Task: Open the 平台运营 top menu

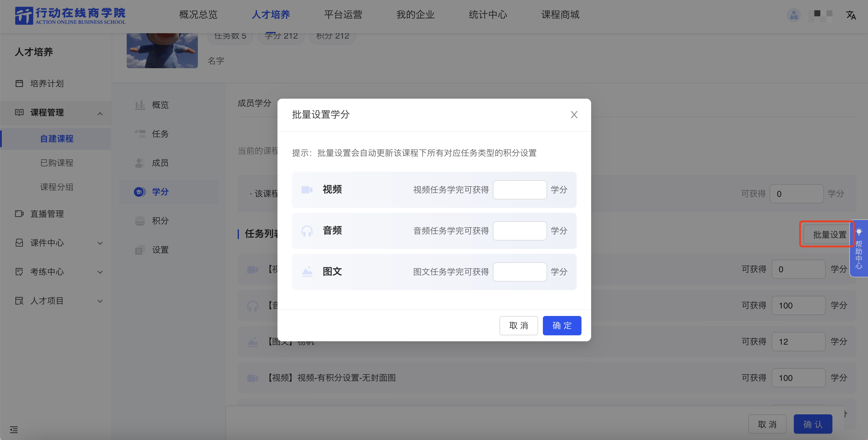Action: (343, 14)
